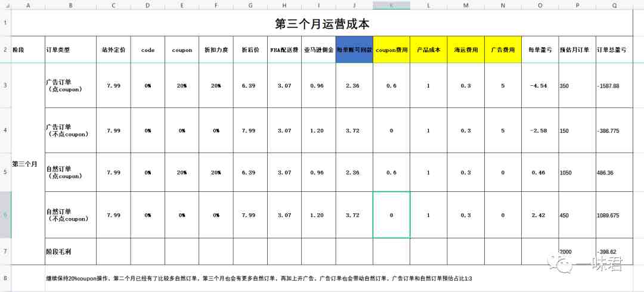Image resolution: width=644 pixels, height=292 pixels.
Task: Click the 广告订单（不点coupon） cell
Action: (70, 130)
